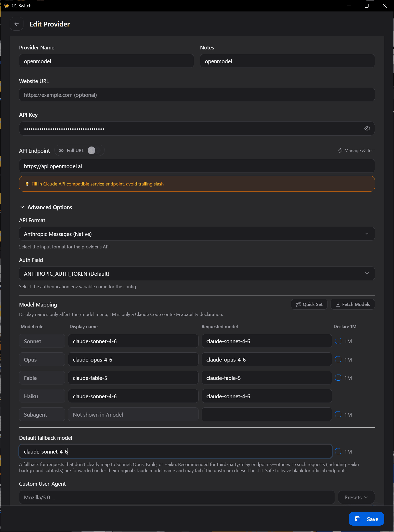Click the Default fallback model field
The image size is (394, 532).
click(x=176, y=451)
